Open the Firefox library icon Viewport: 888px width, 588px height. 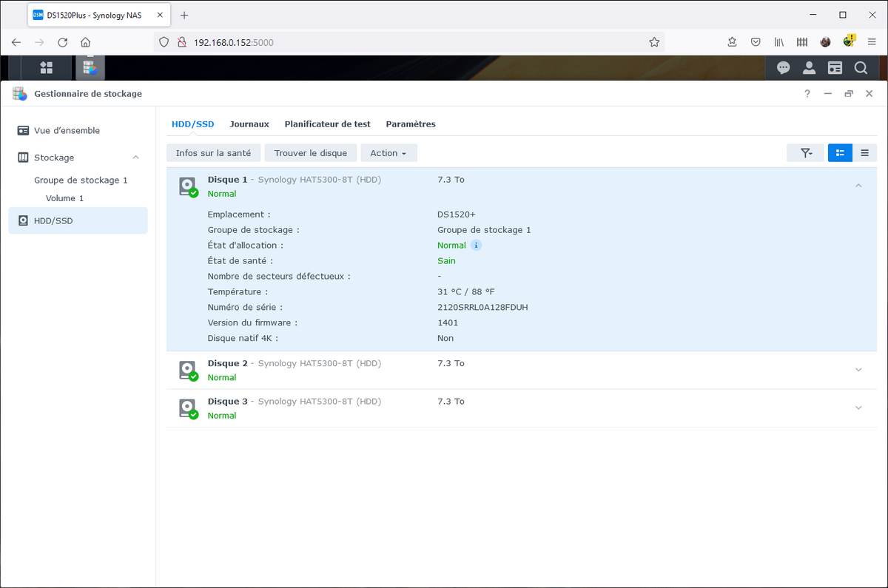coord(779,42)
